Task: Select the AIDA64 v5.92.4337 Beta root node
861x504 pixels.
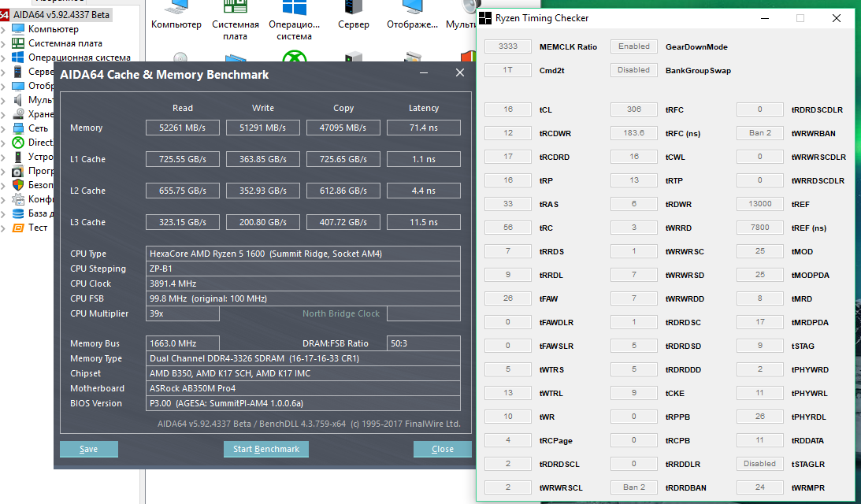Action: click(61, 15)
